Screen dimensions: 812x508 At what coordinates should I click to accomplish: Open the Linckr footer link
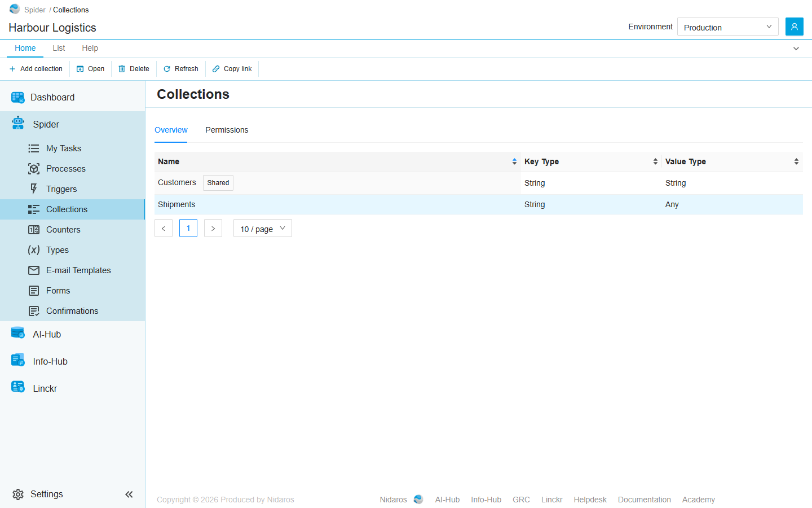tap(552, 500)
